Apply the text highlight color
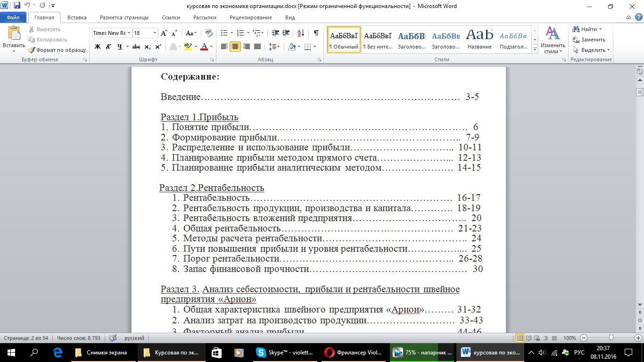This screenshot has width=644, height=362. coord(188,47)
